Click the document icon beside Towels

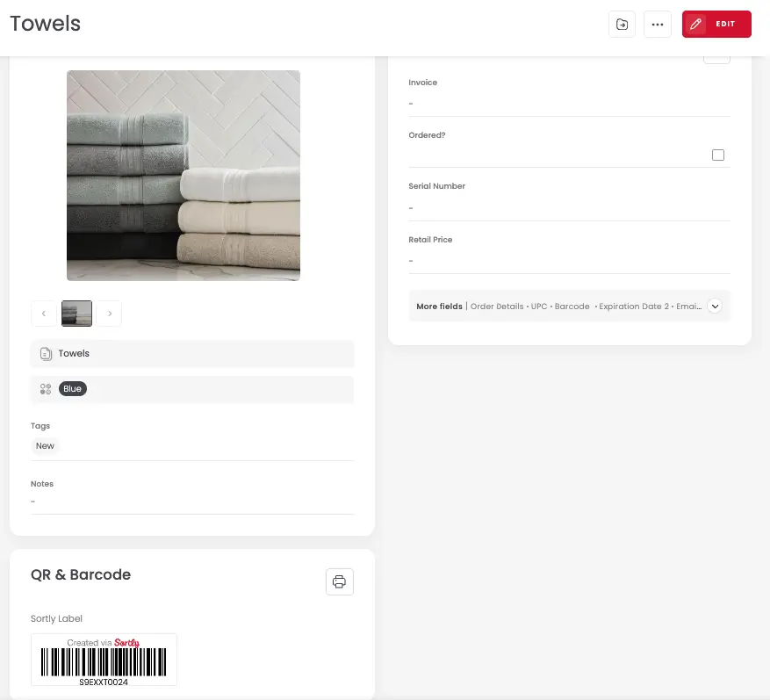[x=46, y=354]
